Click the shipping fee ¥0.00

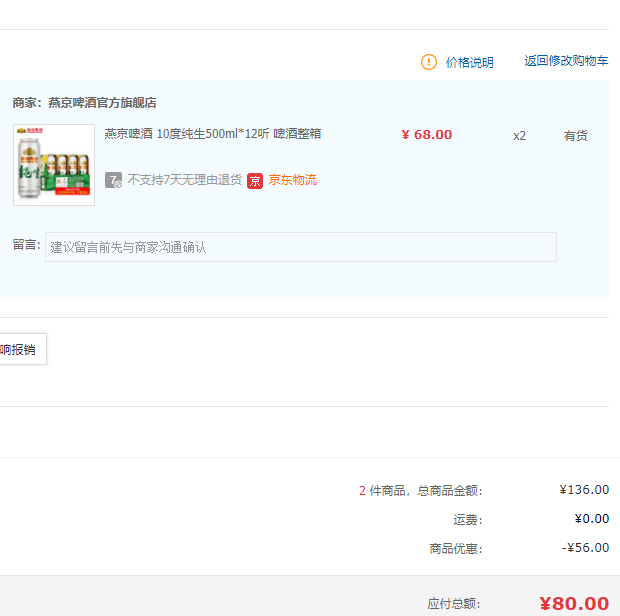592,519
